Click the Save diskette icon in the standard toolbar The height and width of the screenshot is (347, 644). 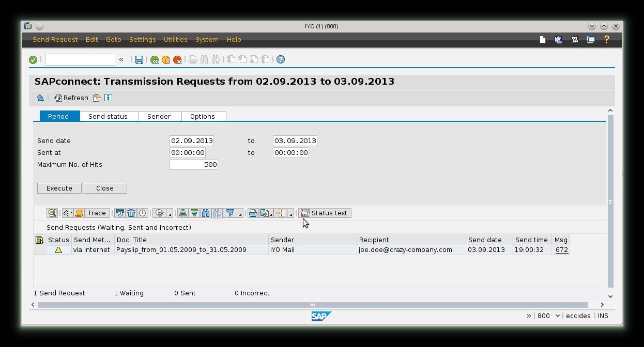point(139,59)
